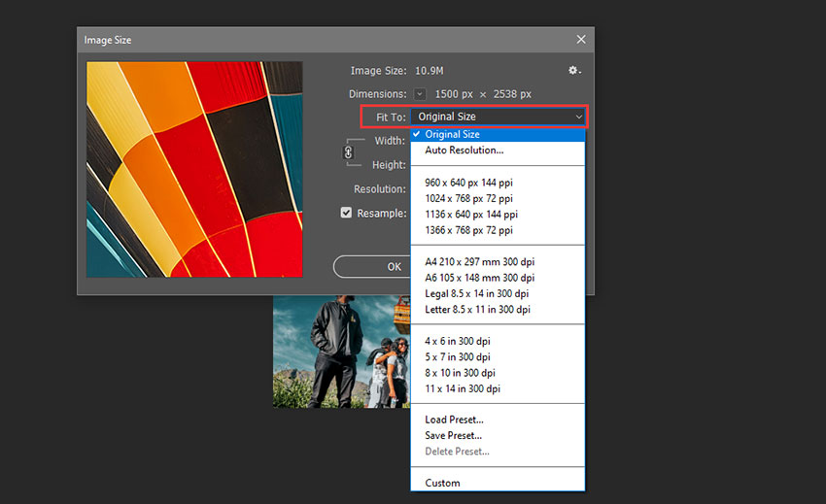826x504 pixels.
Task: Click the Resolution label
Action: [380, 189]
